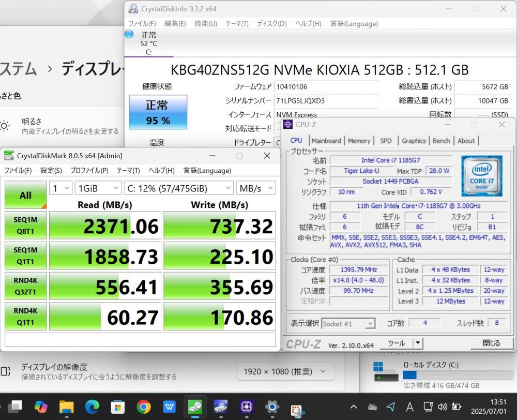Click CrystalDiskMark title bar app icon

click(9, 155)
